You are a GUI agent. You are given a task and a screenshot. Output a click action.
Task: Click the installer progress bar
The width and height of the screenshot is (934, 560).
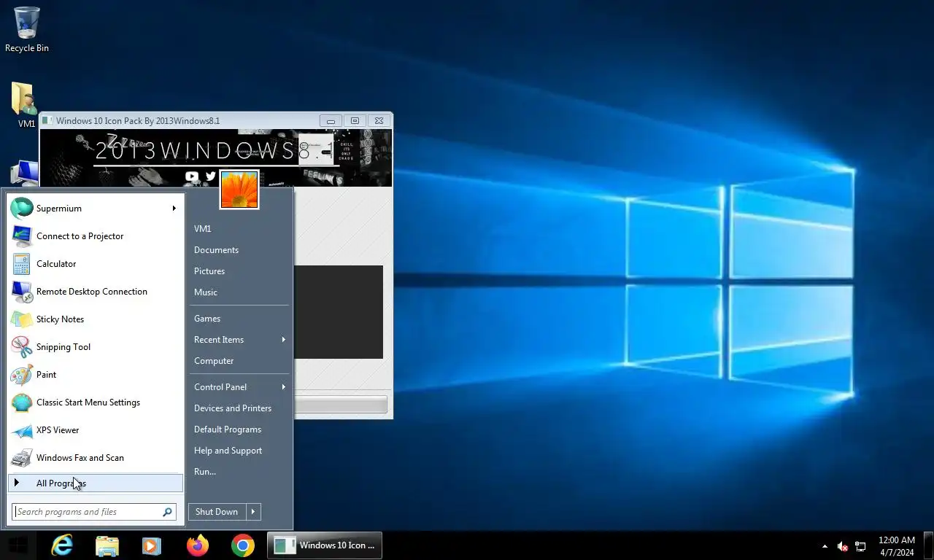tap(340, 405)
